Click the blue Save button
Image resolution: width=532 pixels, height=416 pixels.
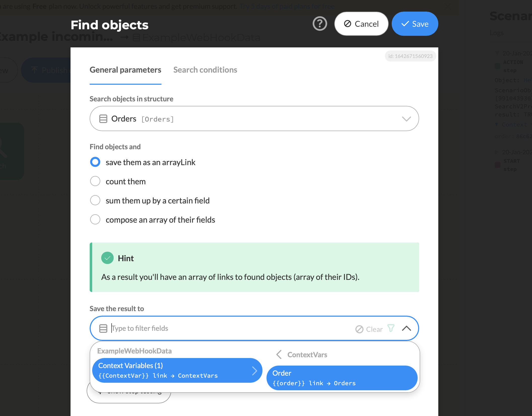pyautogui.click(x=415, y=24)
